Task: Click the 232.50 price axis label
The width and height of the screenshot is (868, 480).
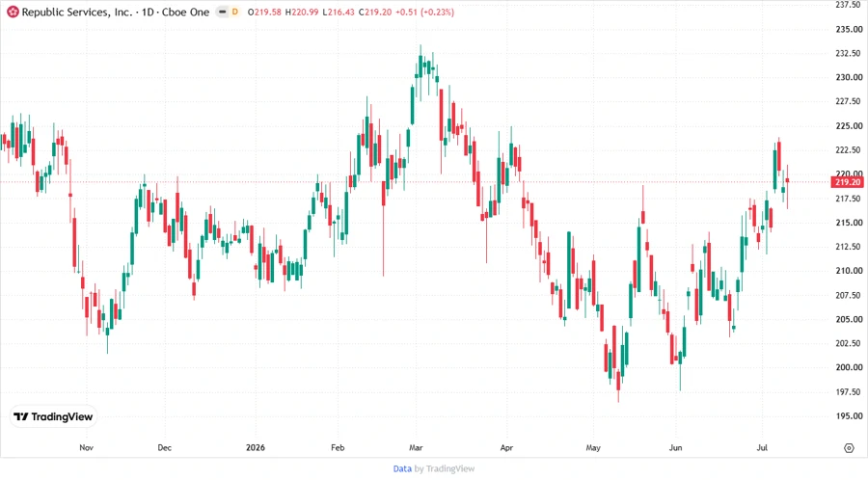Action: (849, 53)
